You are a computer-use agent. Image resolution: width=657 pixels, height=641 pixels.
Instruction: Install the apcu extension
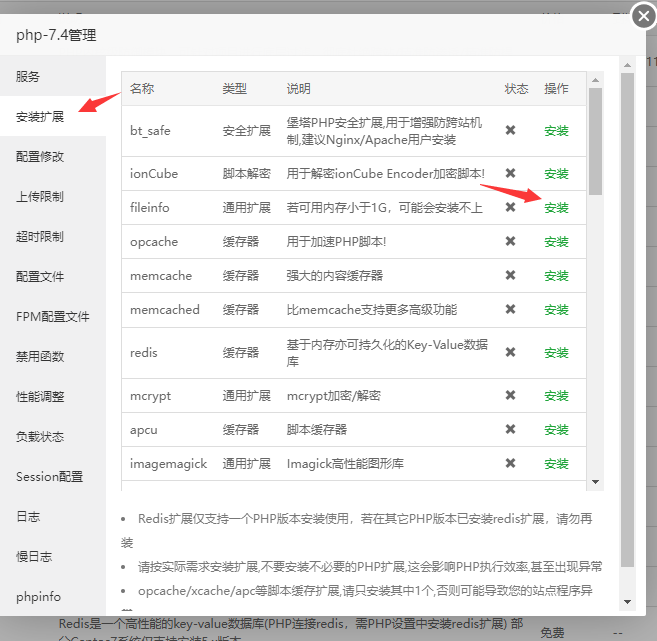pos(556,429)
